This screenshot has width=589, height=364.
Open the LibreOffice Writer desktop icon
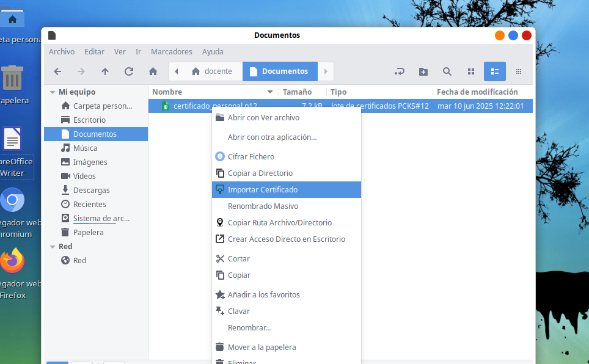tap(12, 139)
